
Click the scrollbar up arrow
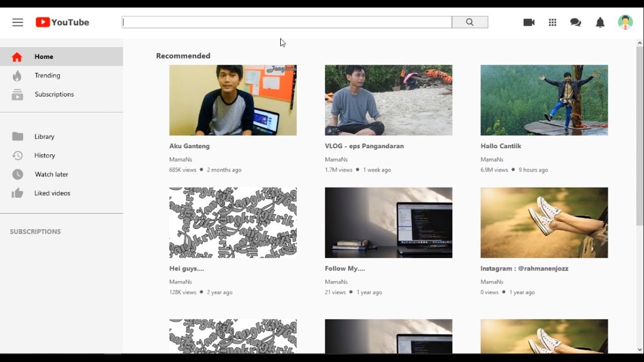639,43
